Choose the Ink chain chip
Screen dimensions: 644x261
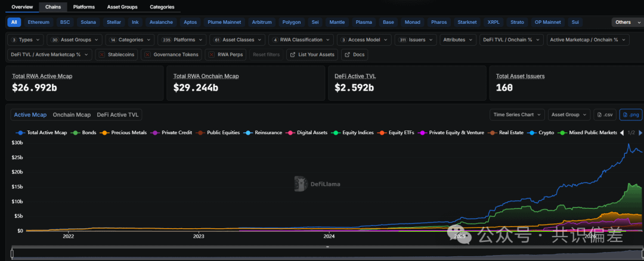click(135, 22)
